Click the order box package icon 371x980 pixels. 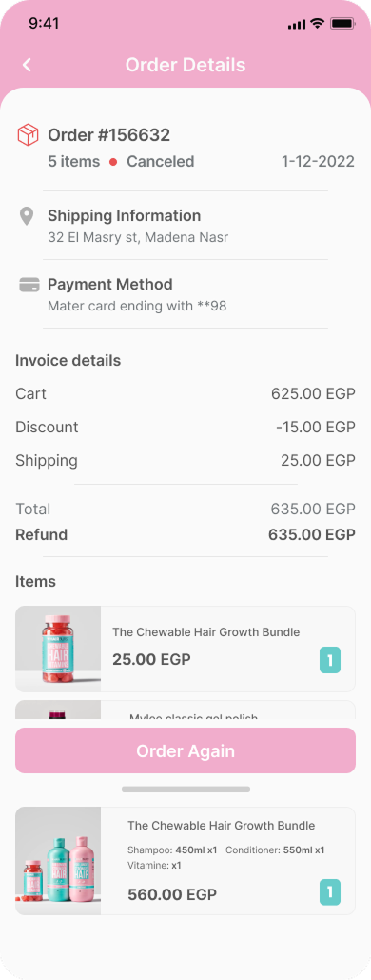28,135
